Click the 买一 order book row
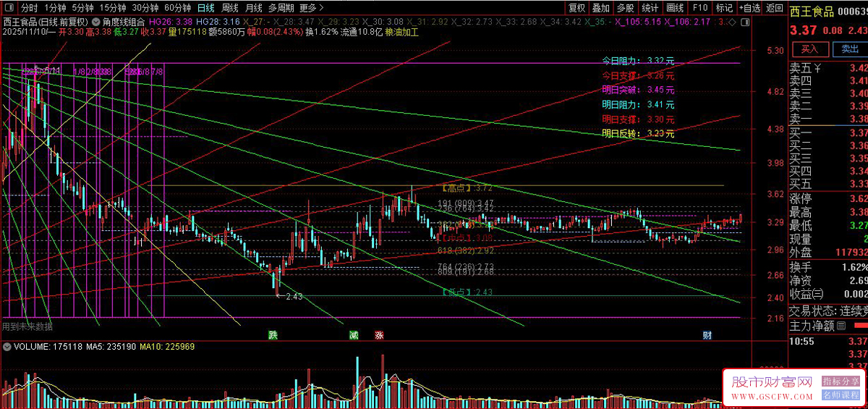868x409 pixels. pos(828,133)
